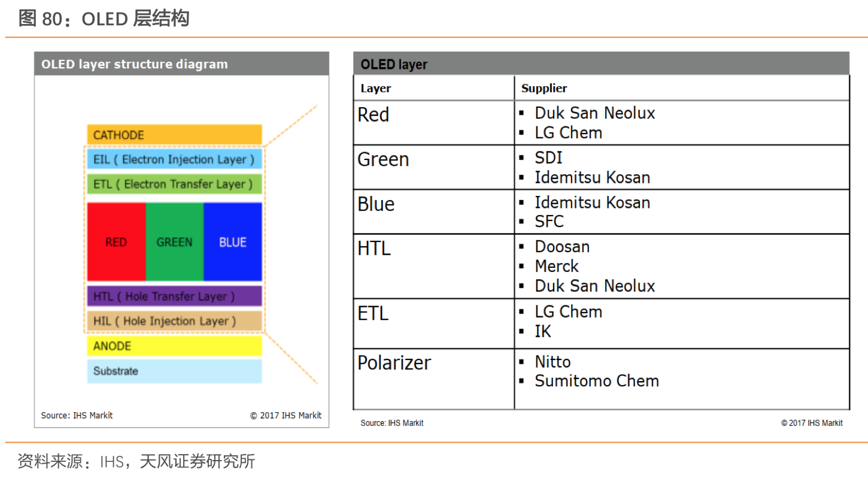Select the BLUE emission block in the diagram
Image resolution: width=868 pixels, height=478 pixels.
pos(233,242)
